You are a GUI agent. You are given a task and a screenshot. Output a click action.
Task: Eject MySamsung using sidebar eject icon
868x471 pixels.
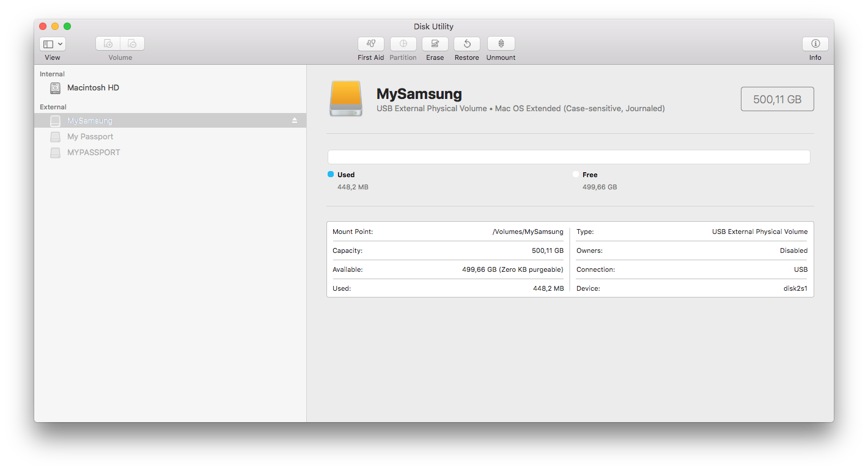pyautogui.click(x=295, y=120)
